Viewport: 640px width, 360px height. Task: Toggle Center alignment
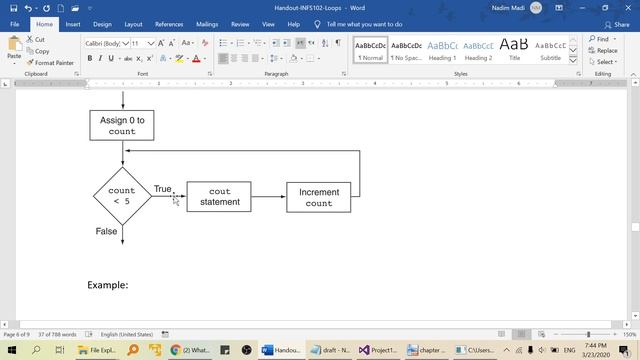(234, 59)
